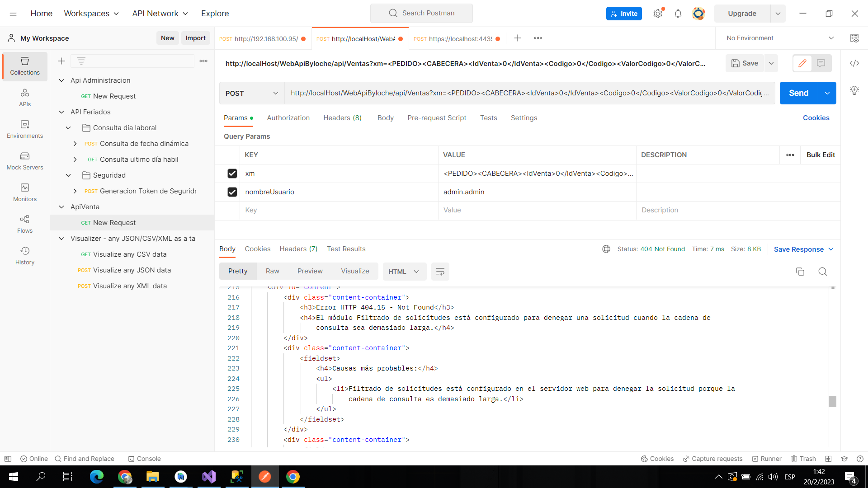Switch to edit mode pencil icon
Viewport: 868px width, 488px height.
pos(802,63)
